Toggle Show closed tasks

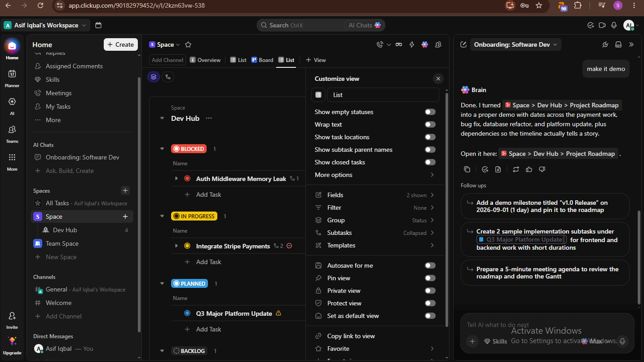click(x=430, y=162)
